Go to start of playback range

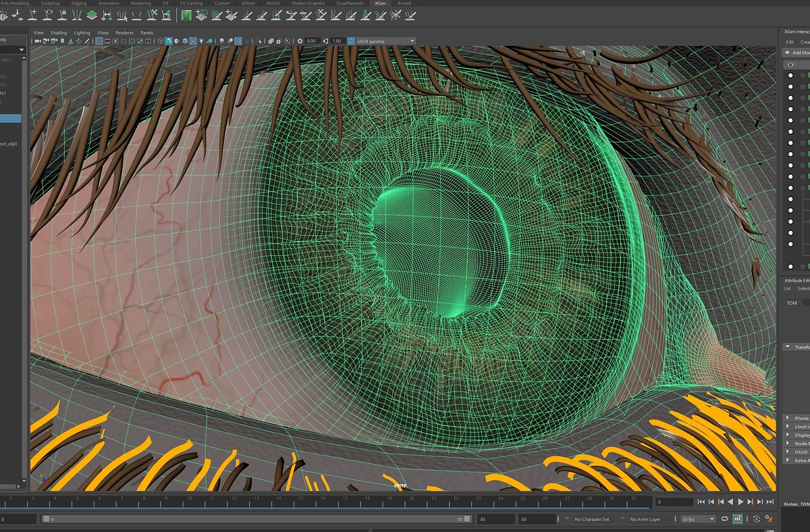701,502
